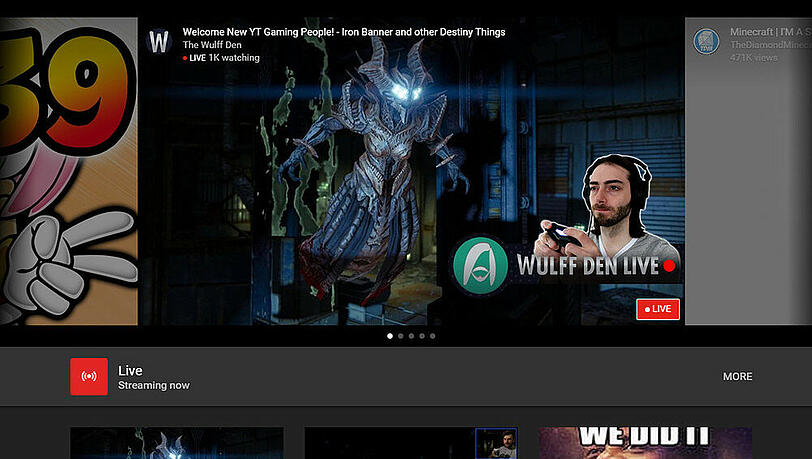Select the first carousel dot
This screenshot has height=459, width=812.
[x=390, y=336]
